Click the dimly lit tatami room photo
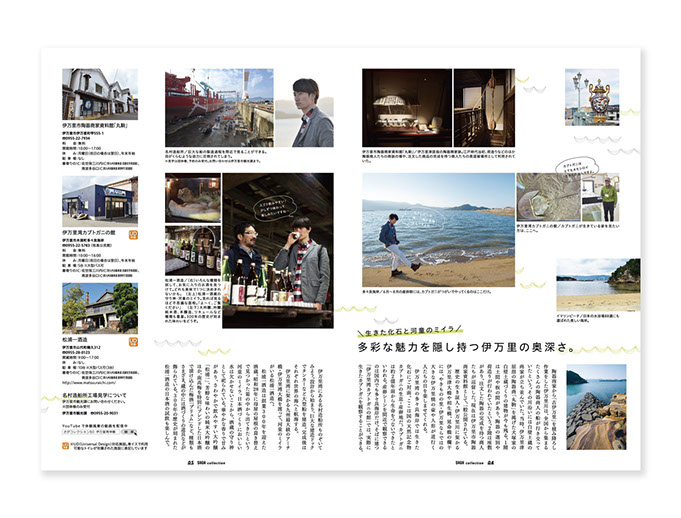Image resolution: width=681 pixels, height=518 pixels. (x=406, y=106)
